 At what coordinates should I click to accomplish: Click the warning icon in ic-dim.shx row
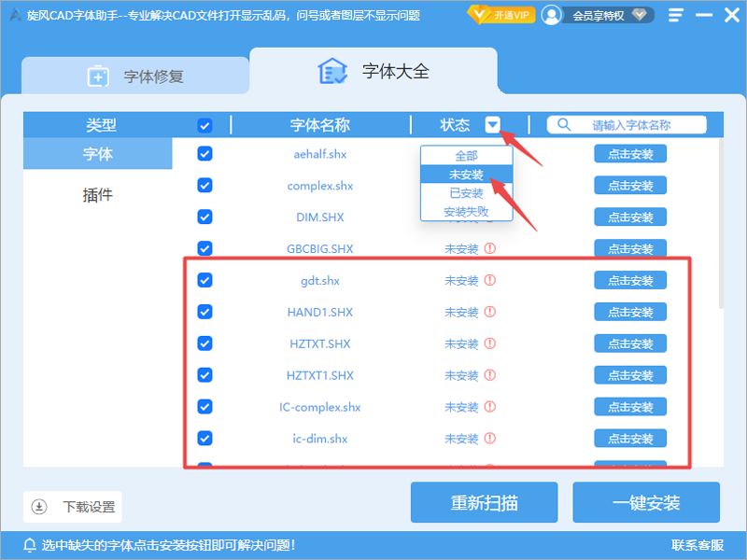(489, 438)
